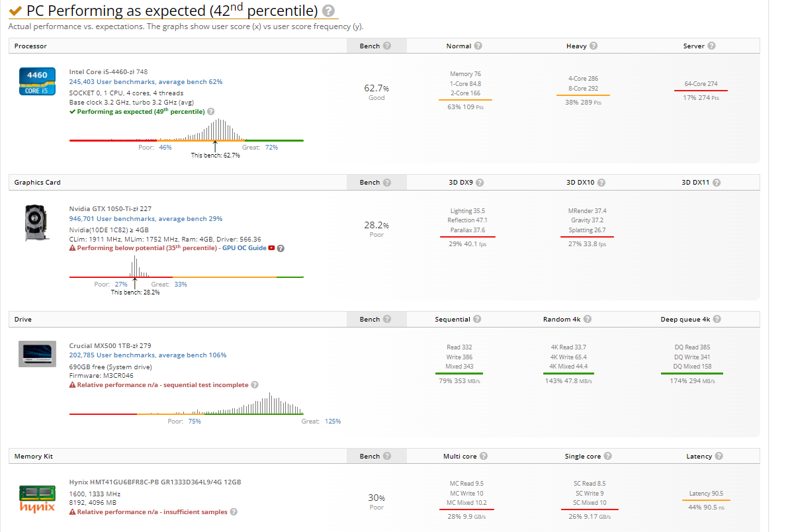Image resolution: width=792 pixels, height=532 pixels.
Task: Open the Multi core question mark icon
Action: (x=482, y=456)
